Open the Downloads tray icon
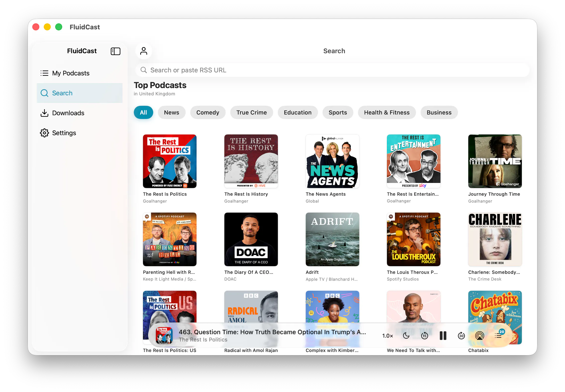Screen dimensions: 565x392 pyautogui.click(x=44, y=113)
